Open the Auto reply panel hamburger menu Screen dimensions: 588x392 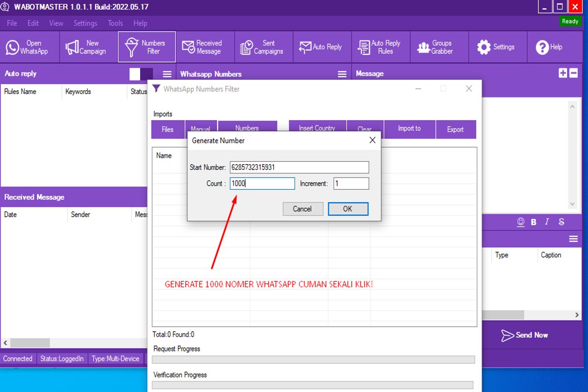[x=167, y=74]
